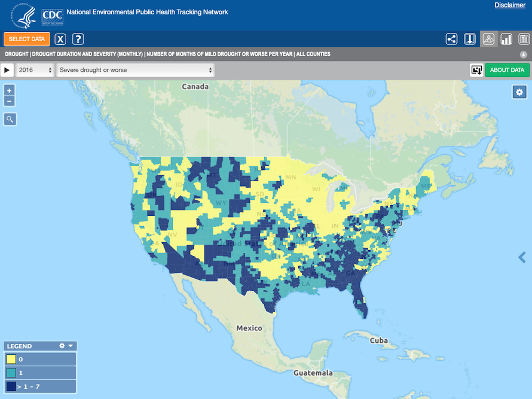
Task: Click the Export map image icon
Action: click(476, 70)
